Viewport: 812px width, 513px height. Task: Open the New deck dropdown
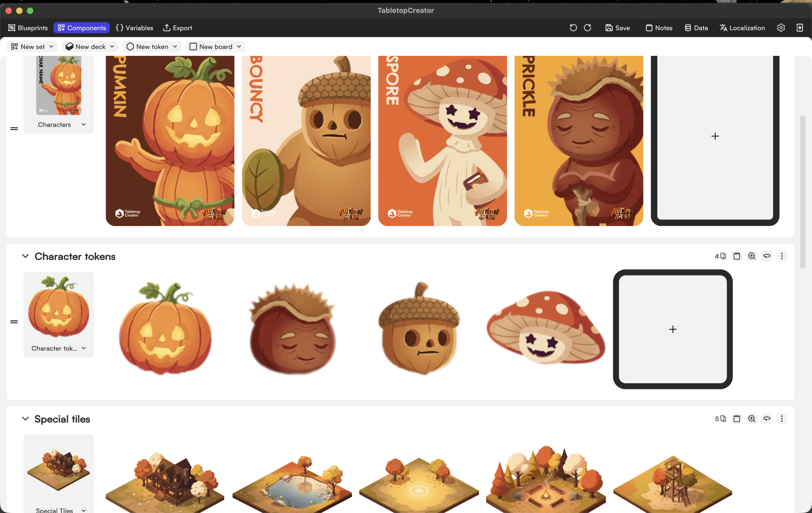click(x=90, y=47)
